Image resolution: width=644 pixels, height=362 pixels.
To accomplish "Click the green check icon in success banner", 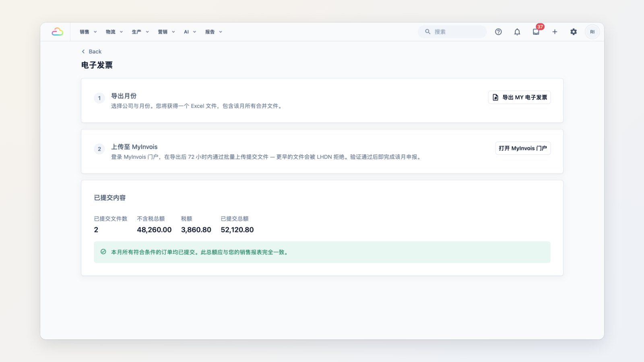I will 103,252.
